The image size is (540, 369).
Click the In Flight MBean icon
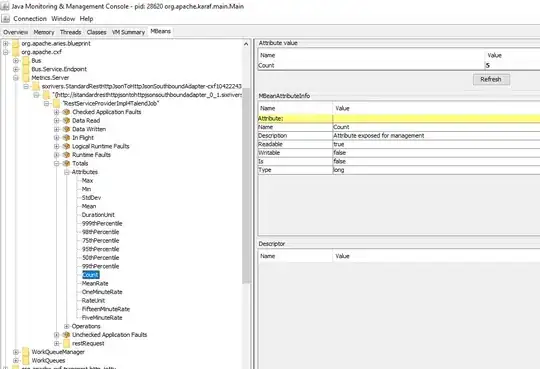66,138
